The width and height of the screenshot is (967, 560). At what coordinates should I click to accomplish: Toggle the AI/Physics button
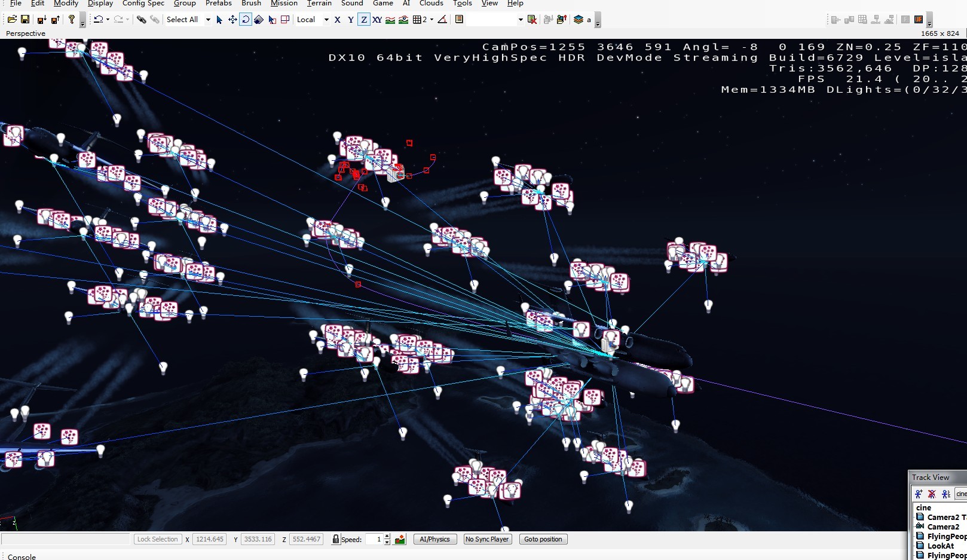(x=435, y=539)
